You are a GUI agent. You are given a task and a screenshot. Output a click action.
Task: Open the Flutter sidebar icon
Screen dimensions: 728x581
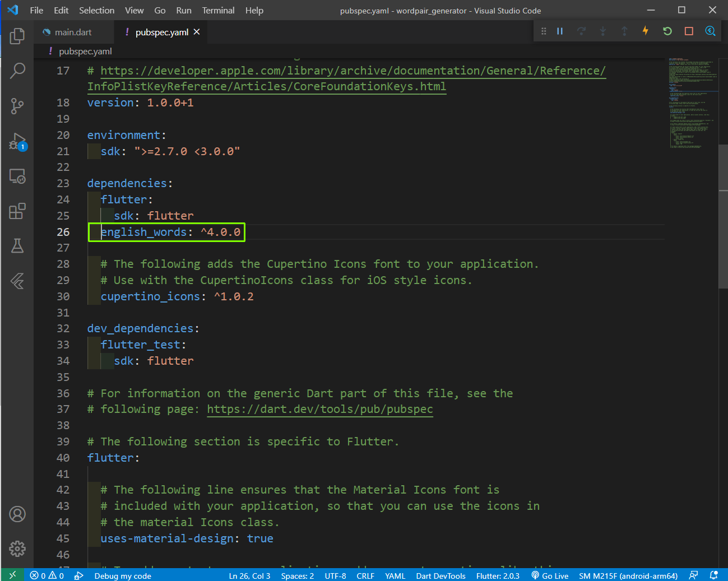17,281
